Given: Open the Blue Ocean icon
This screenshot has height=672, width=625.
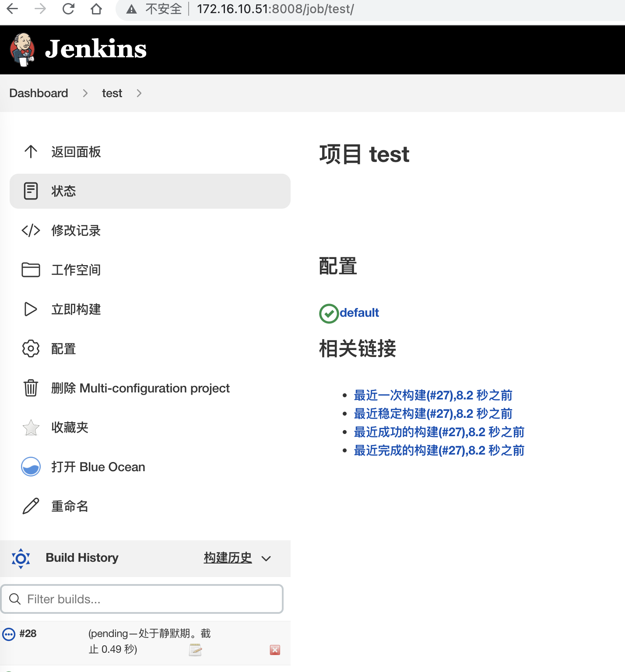Looking at the screenshot, I should (31, 467).
